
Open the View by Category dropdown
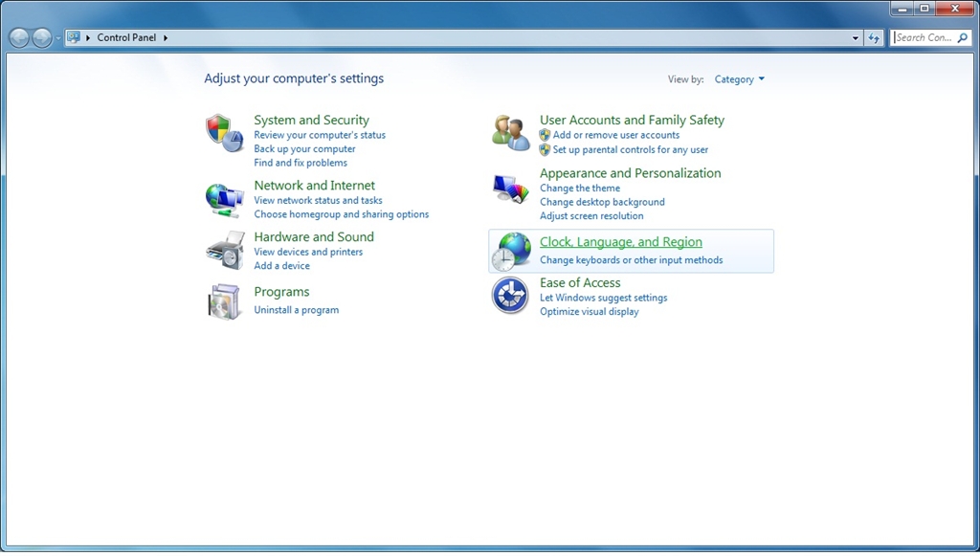(x=740, y=79)
